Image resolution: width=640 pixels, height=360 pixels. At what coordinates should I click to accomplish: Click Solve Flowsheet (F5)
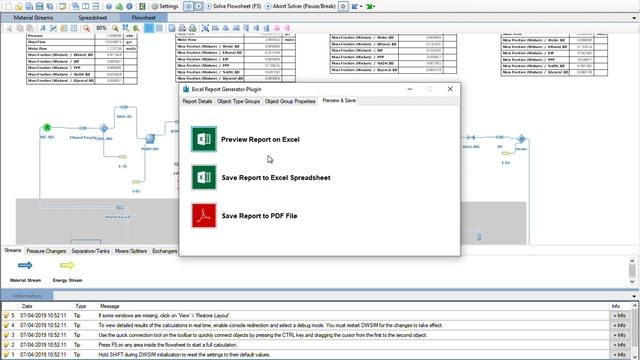click(233, 6)
